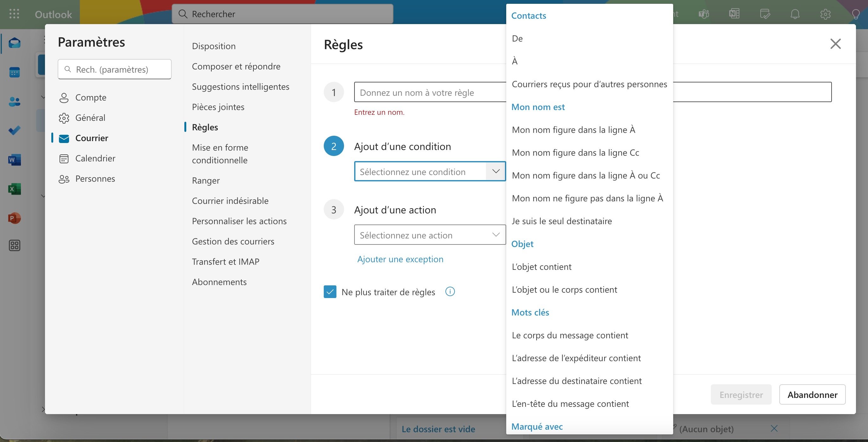Open the « Transfert et IMAP » settings page
This screenshot has height=442, width=868.
click(x=226, y=261)
